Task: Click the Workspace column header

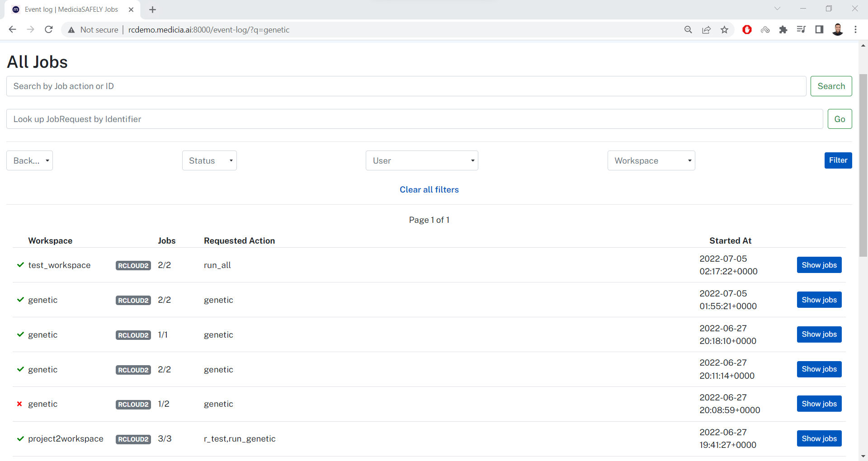Action: (50, 241)
